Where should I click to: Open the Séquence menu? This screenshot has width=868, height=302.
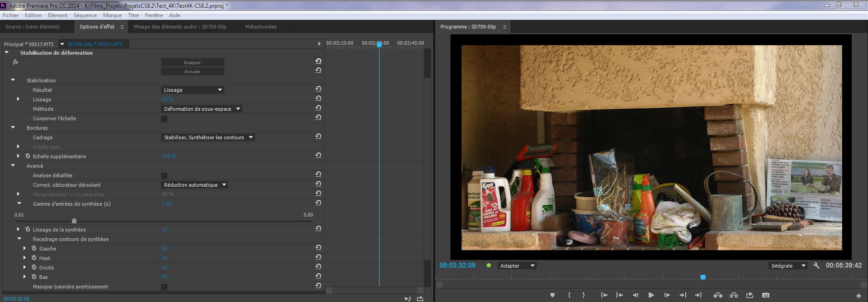point(85,15)
